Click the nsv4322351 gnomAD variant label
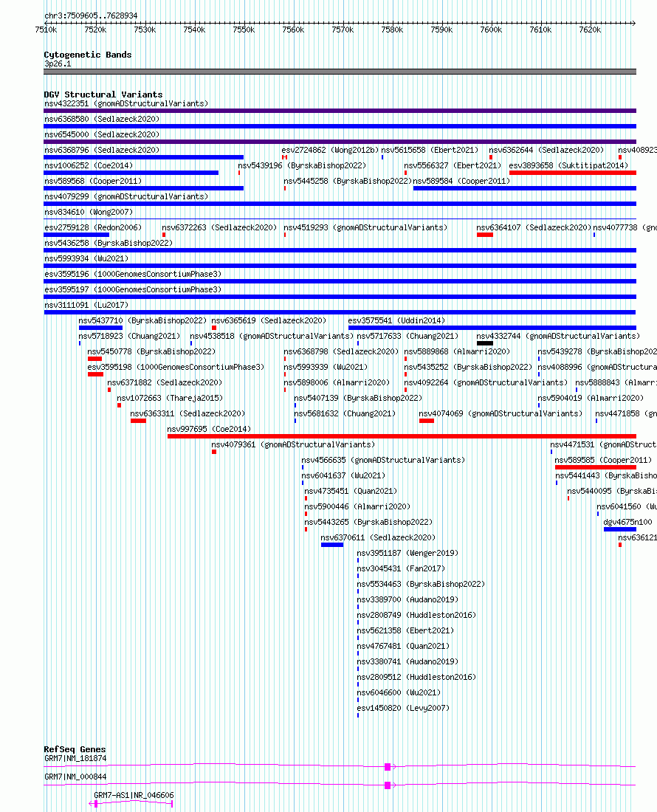 tap(126, 103)
